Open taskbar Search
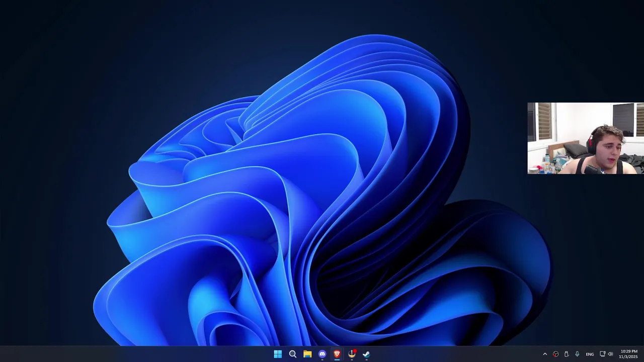This screenshot has height=362, width=644. (x=292, y=354)
